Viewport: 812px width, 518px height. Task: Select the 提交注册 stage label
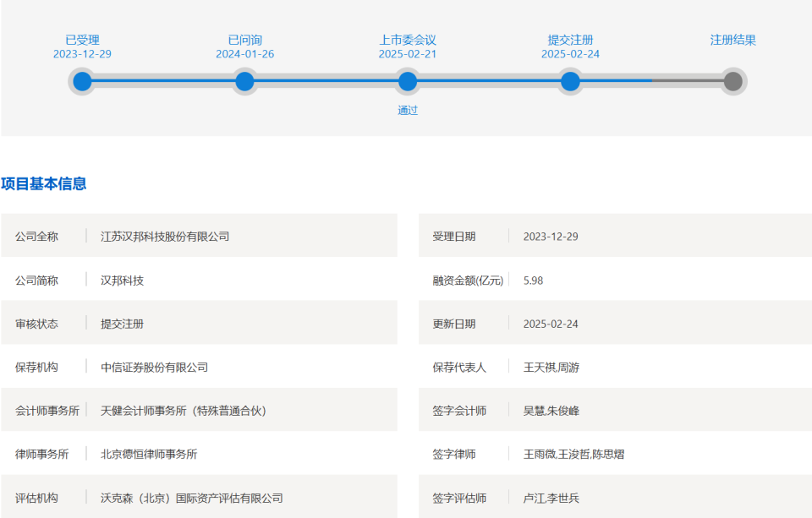570,40
